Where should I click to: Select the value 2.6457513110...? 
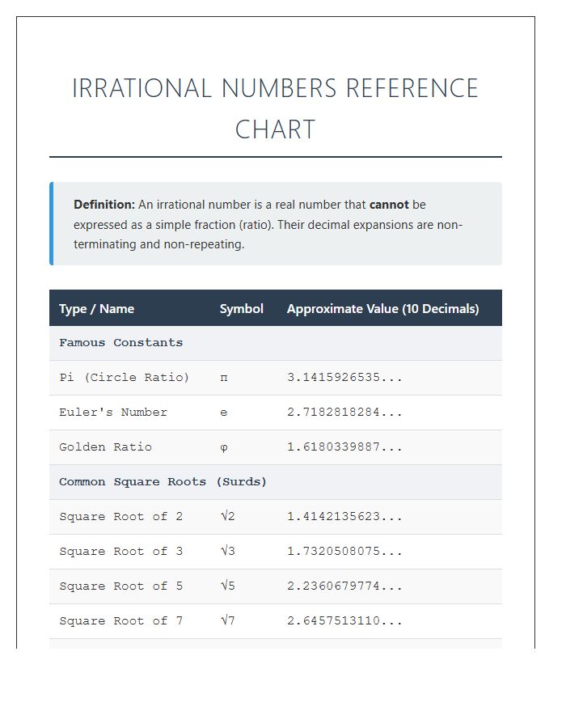[344, 620]
